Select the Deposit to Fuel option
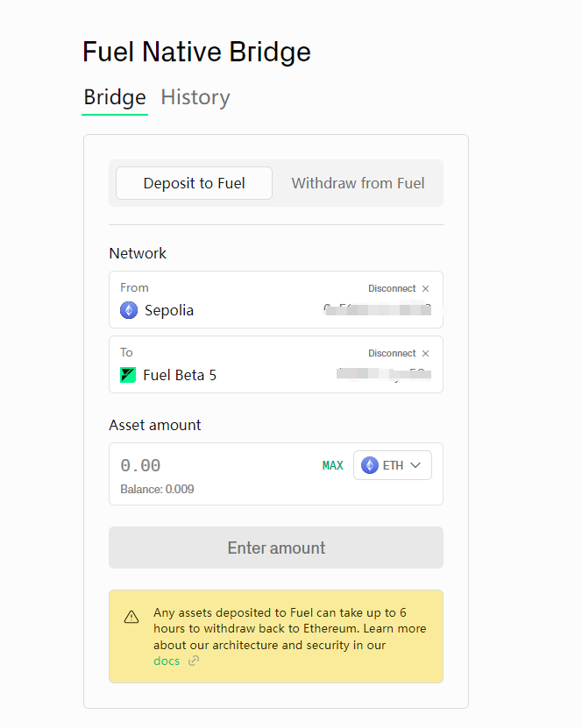This screenshot has height=728, width=582. 195,183
